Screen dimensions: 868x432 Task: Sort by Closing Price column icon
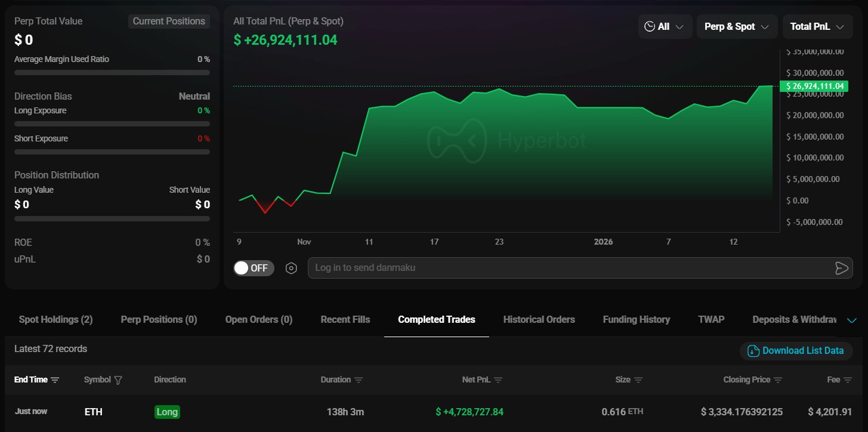(x=778, y=380)
